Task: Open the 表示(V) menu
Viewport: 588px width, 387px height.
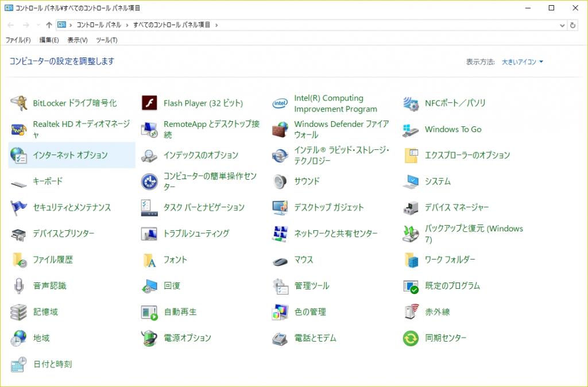Action: pyautogui.click(x=78, y=40)
